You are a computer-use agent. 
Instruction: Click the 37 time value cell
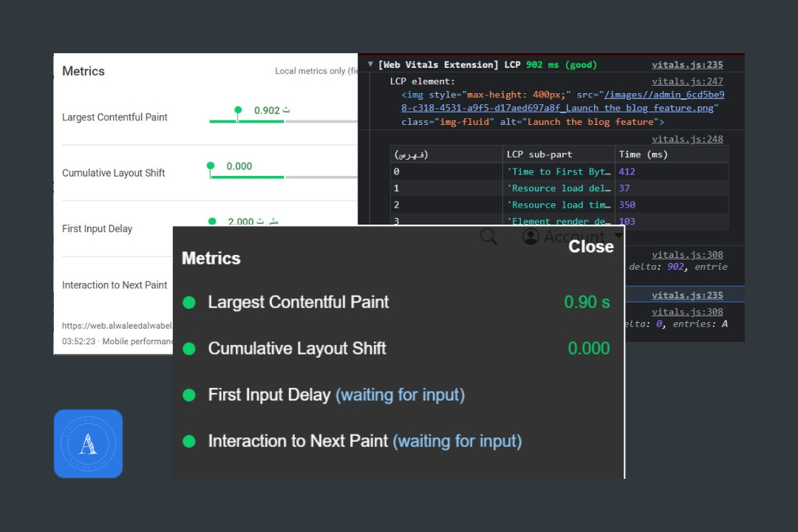coord(672,188)
